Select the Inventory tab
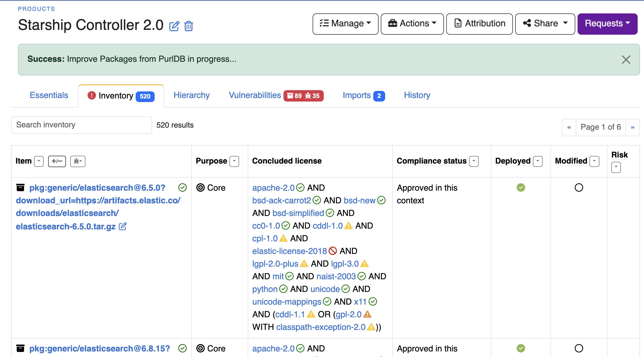 click(121, 96)
